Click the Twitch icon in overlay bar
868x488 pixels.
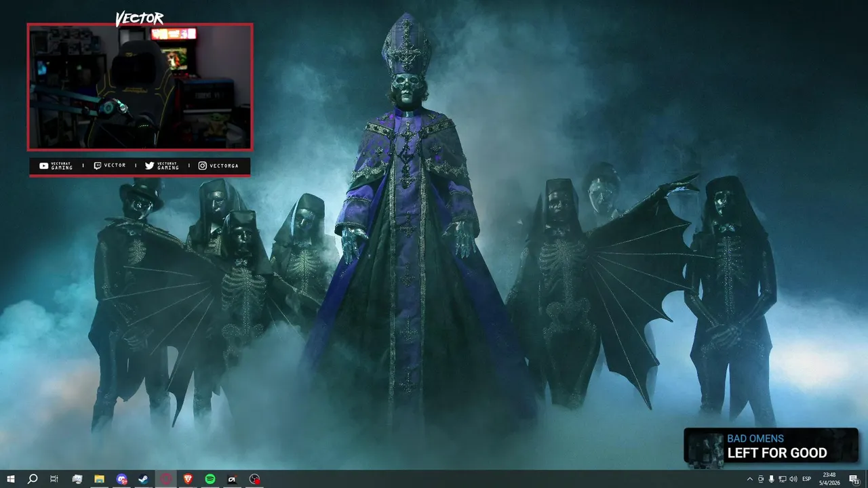(98, 165)
